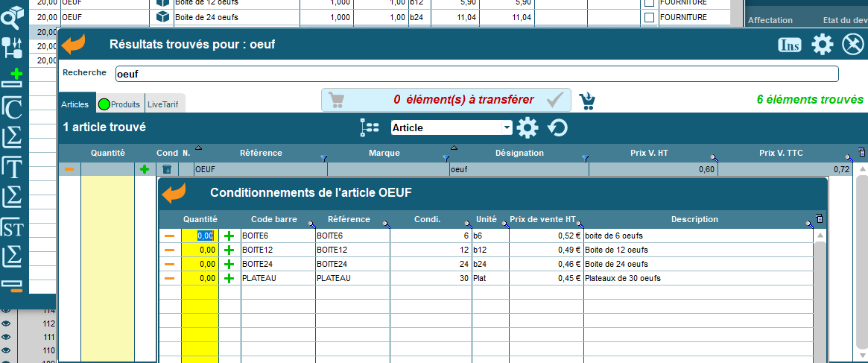Open settings gear in results header
The height and width of the screenshot is (363, 868).
(x=822, y=45)
